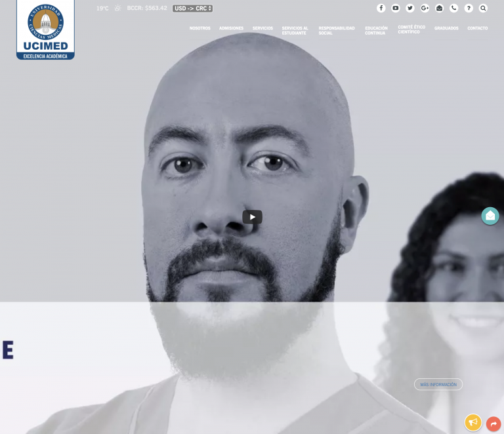Click the UCIMED logo
Viewport: 504px width, 434px height.
tap(45, 30)
